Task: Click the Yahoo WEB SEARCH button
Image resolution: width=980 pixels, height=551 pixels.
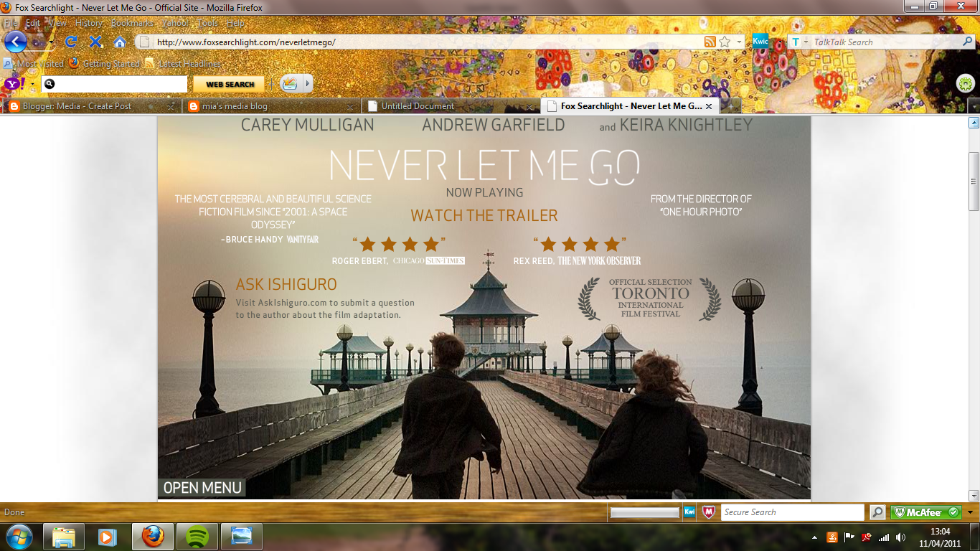Action: coord(230,84)
